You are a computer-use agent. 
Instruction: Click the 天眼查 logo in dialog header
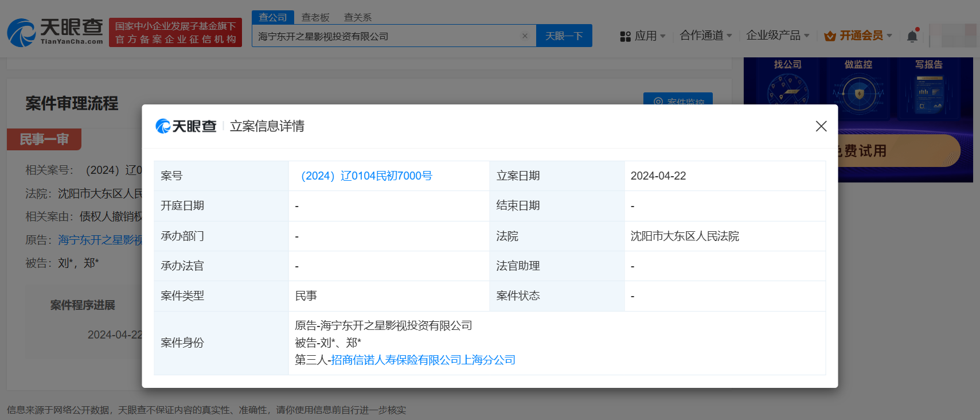pyautogui.click(x=186, y=126)
